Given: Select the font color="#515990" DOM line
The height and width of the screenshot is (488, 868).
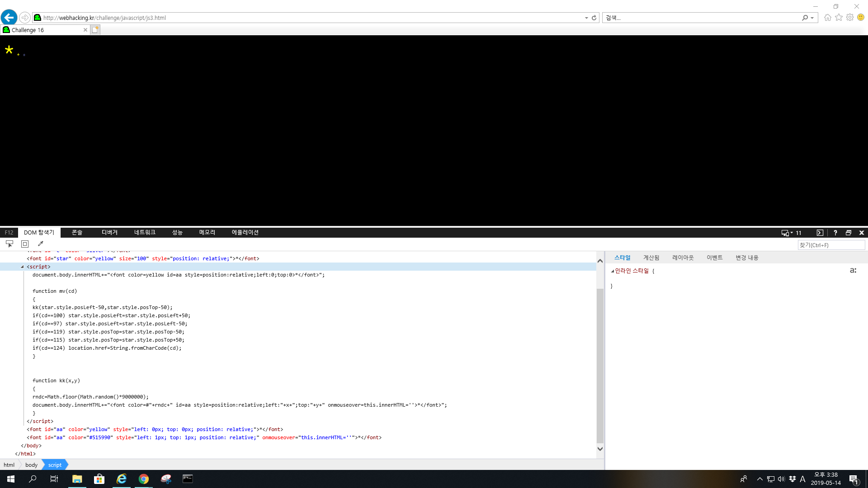Looking at the screenshot, I should click(x=204, y=437).
